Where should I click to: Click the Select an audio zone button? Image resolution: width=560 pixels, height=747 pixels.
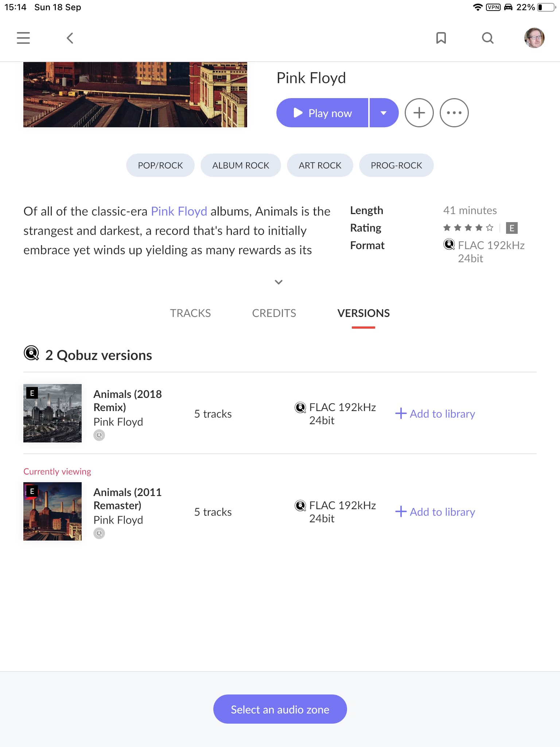(x=280, y=709)
